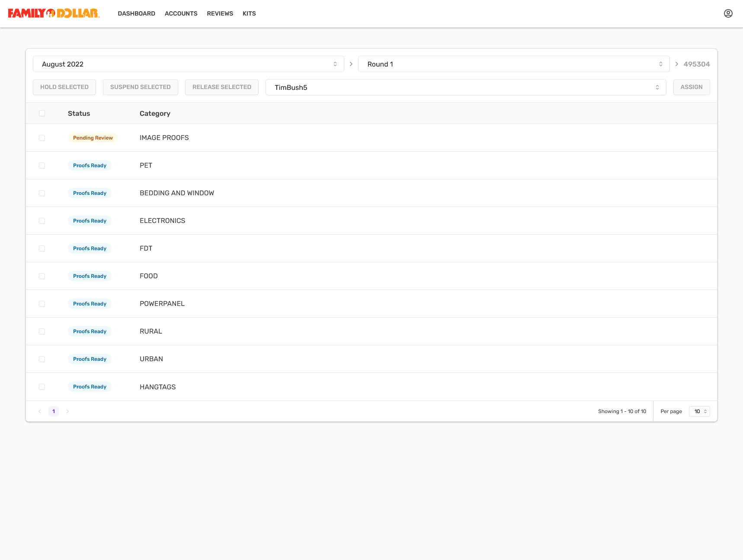Image resolution: width=743 pixels, height=560 pixels.
Task: Go to previous page arrow in pagination
Action: click(40, 411)
